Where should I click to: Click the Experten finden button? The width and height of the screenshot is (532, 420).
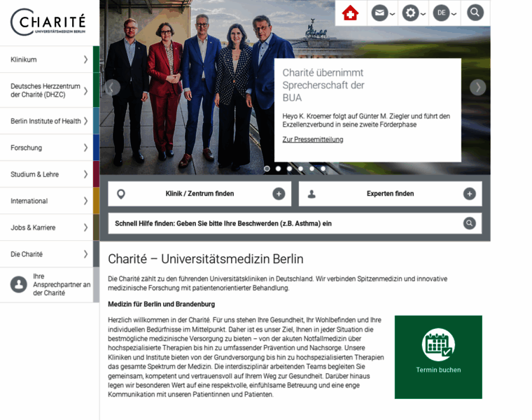(x=390, y=194)
